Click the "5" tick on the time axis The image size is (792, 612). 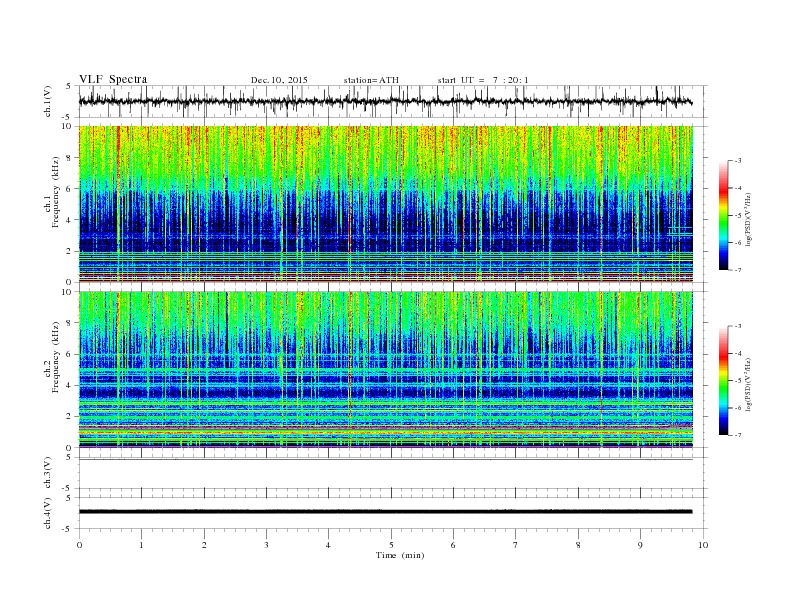[x=391, y=545]
